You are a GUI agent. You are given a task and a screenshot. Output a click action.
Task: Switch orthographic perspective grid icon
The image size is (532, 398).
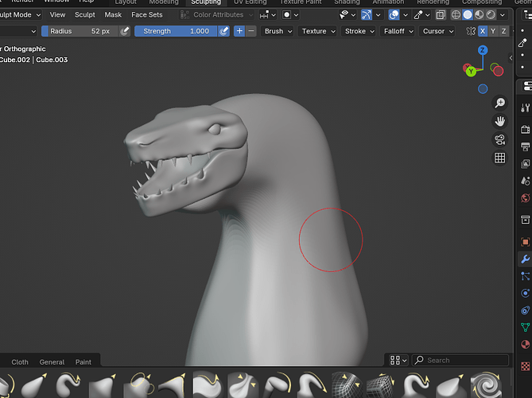[x=499, y=158]
